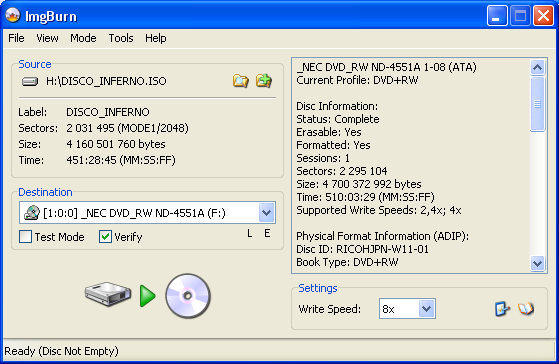Click the Supported Write Speeds line

coord(379,210)
